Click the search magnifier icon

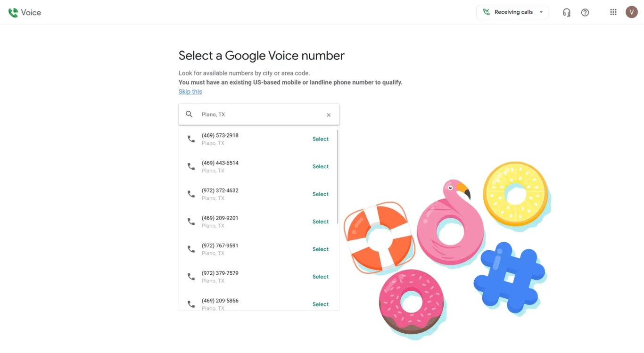point(189,115)
